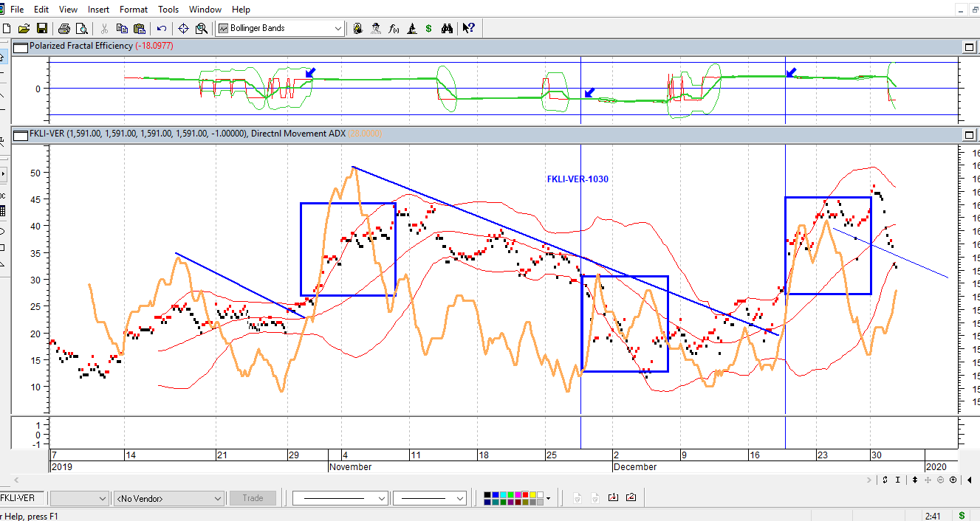Activate the What's This help pointer
The height and width of the screenshot is (521, 980).
pyautogui.click(x=469, y=28)
